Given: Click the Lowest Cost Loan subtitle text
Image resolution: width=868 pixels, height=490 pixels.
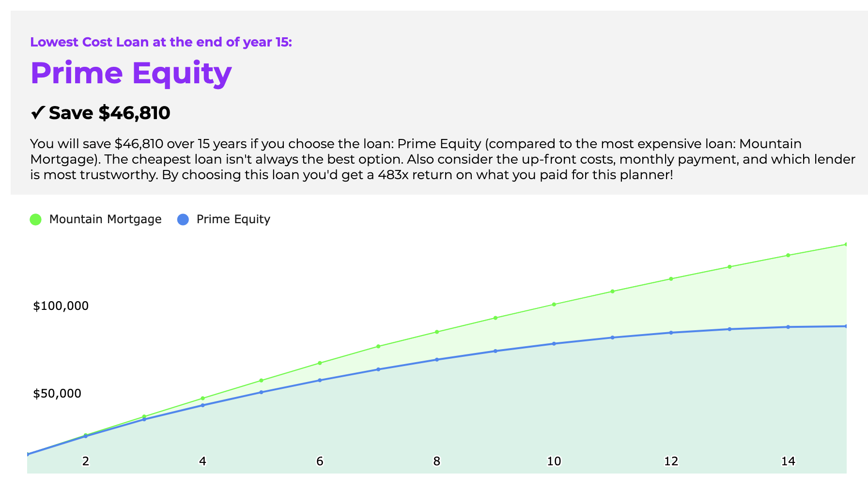Looking at the screenshot, I should pos(161,42).
